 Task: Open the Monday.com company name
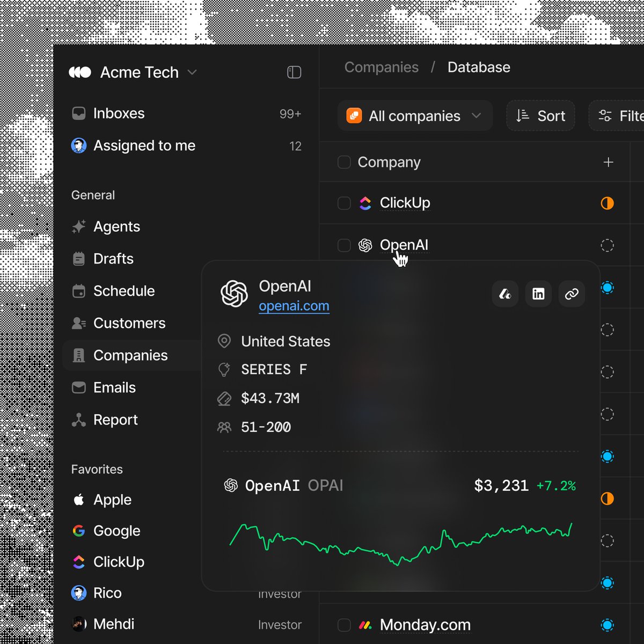(x=425, y=625)
